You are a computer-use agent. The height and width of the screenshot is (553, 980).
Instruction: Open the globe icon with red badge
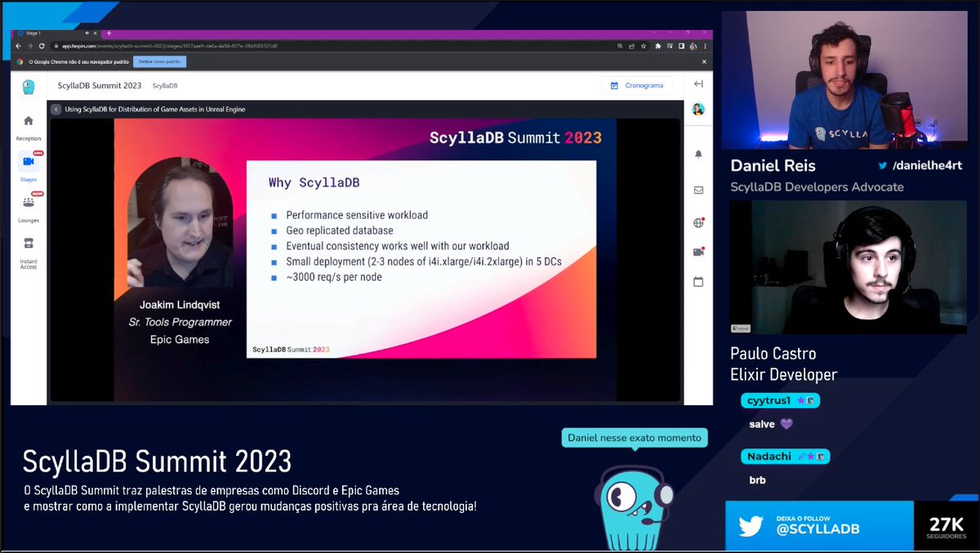[x=697, y=221]
